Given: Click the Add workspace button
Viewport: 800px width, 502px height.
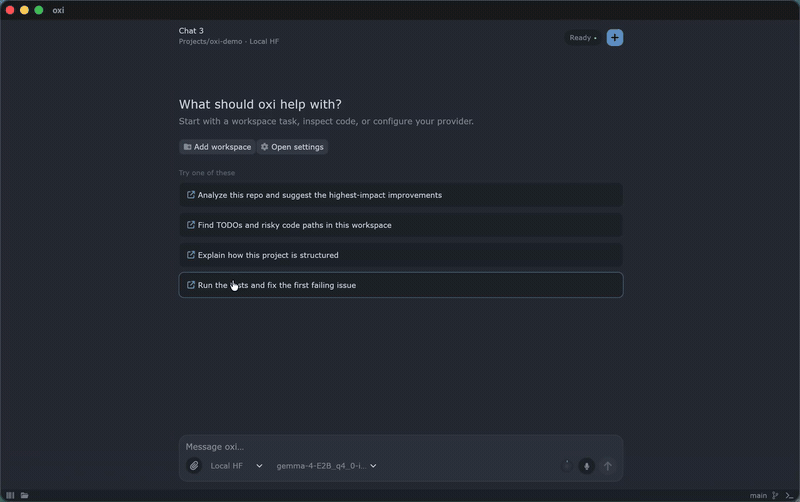Looking at the screenshot, I should (217, 147).
